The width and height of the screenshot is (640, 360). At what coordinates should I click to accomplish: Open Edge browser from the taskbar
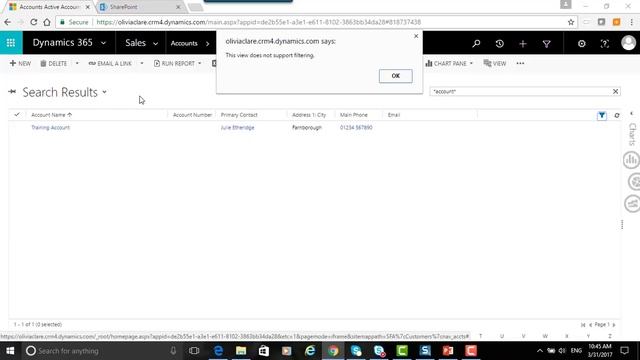(218, 351)
